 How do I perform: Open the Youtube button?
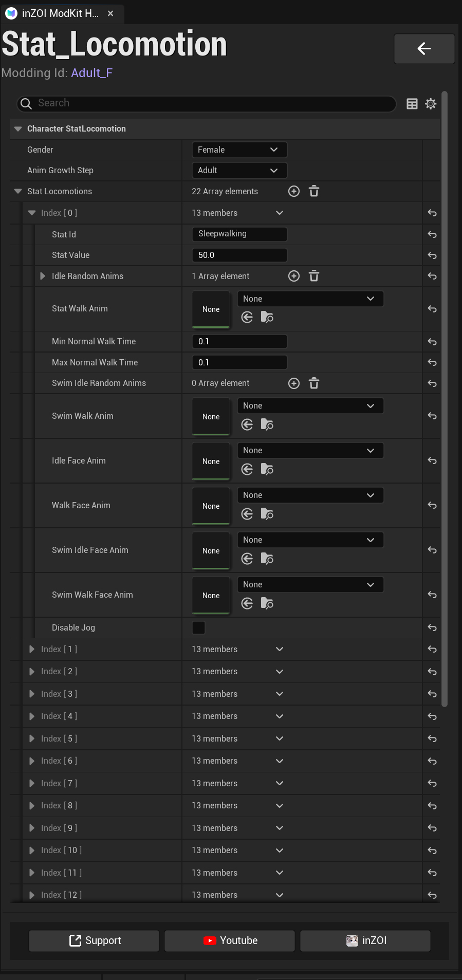pos(230,940)
